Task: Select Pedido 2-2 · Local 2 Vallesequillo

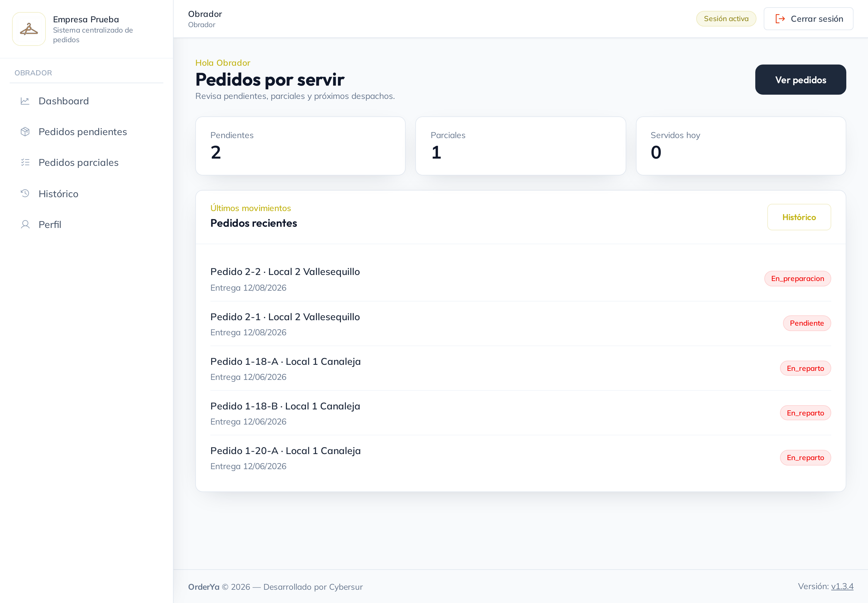Action: [x=285, y=272]
